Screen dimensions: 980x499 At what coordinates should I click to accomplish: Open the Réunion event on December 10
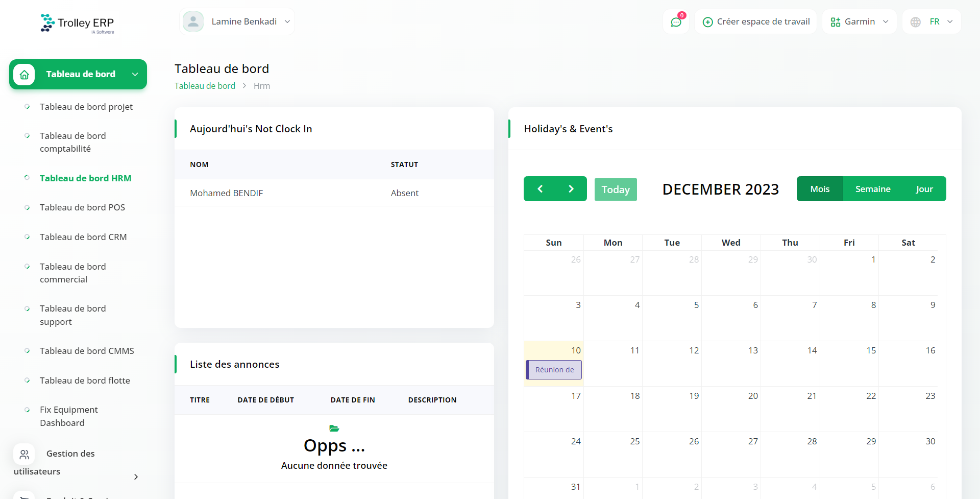[554, 370]
